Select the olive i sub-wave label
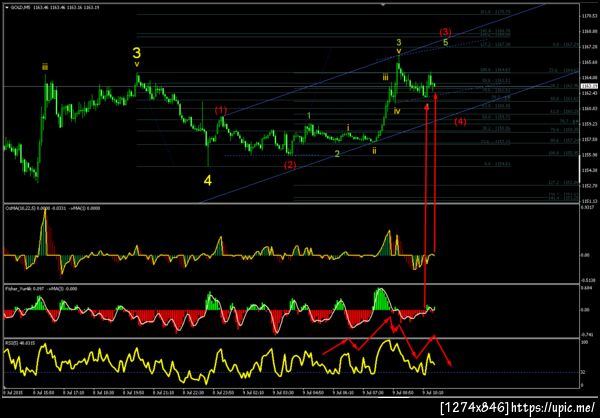The height and width of the screenshot is (418, 600). click(348, 127)
